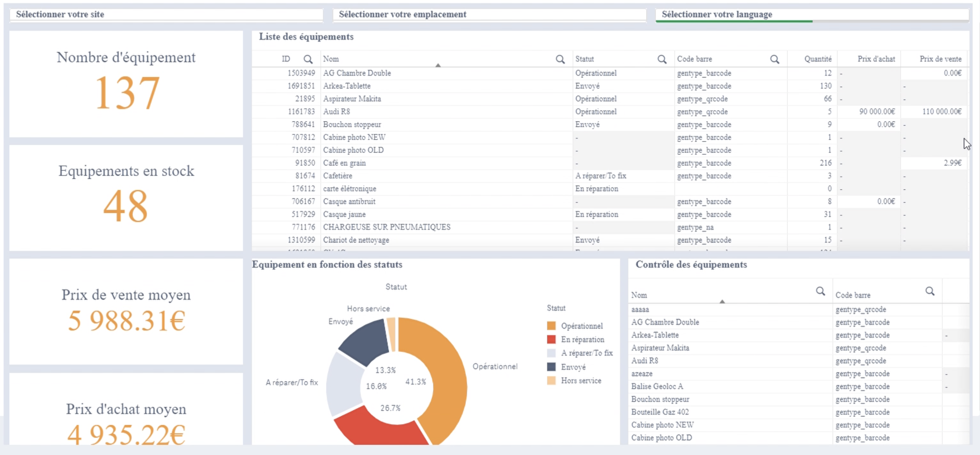The height and width of the screenshot is (455, 980).
Task: Click ID 1503949 cell
Action: pos(286,73)
